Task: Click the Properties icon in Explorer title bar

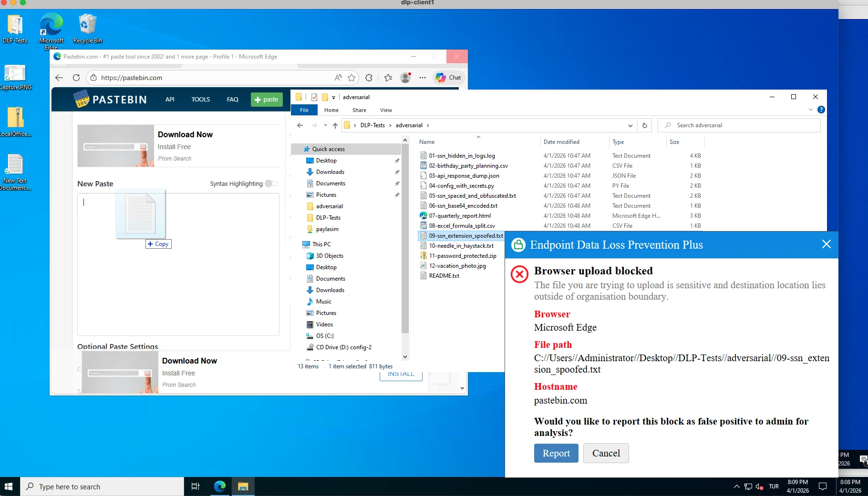Action: (314, 97)
